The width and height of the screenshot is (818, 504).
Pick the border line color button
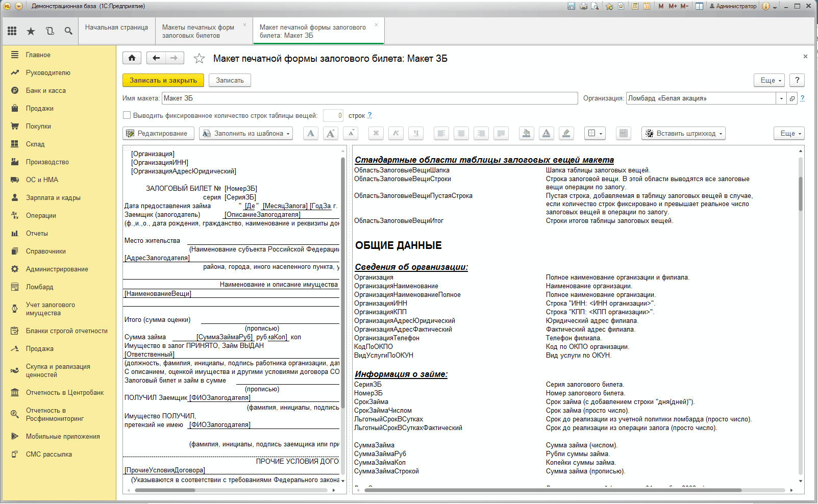point(566,133)
